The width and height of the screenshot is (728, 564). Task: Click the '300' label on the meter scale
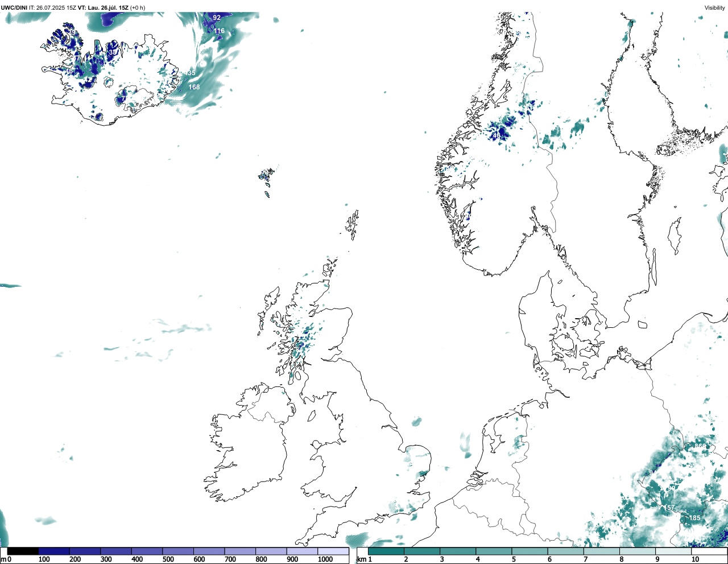(106, 560)
